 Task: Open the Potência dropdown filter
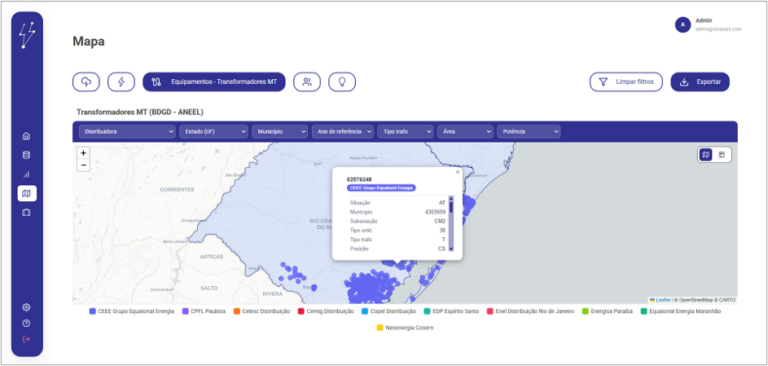[x=529, y=132]
